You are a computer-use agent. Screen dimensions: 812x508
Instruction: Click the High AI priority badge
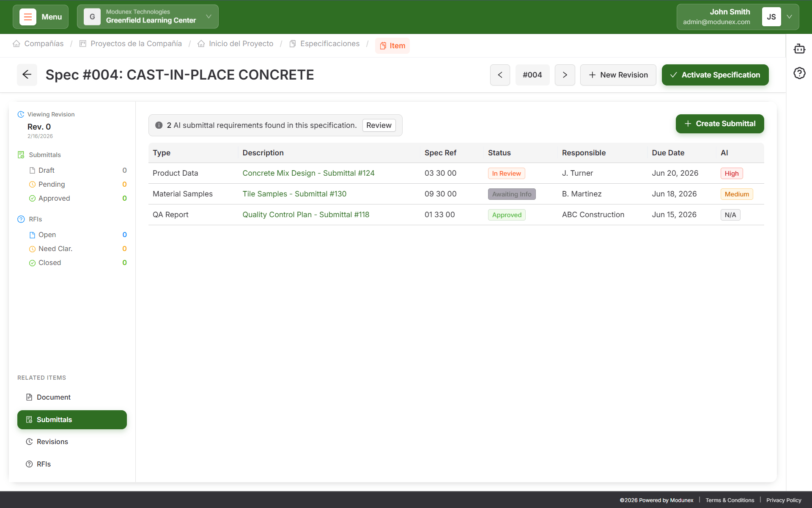coord(731,173)
